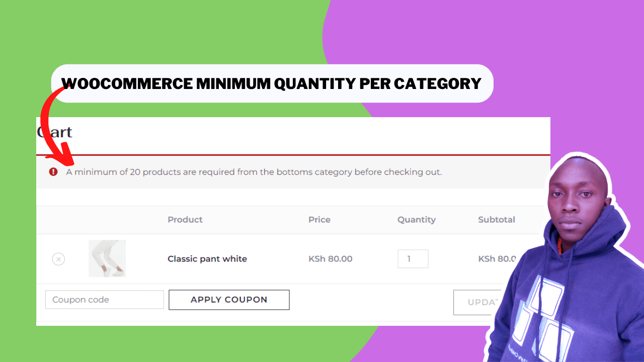
Task: Focus the quantity field showing 1
Action: click(x=413, y=259)
